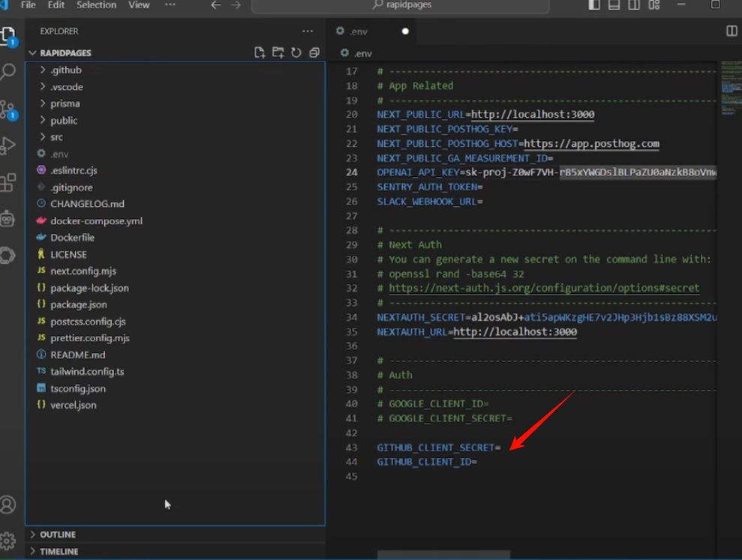Toggle the bottom panel visibility
The image size is (742, 560).
(x=614, y=5)
